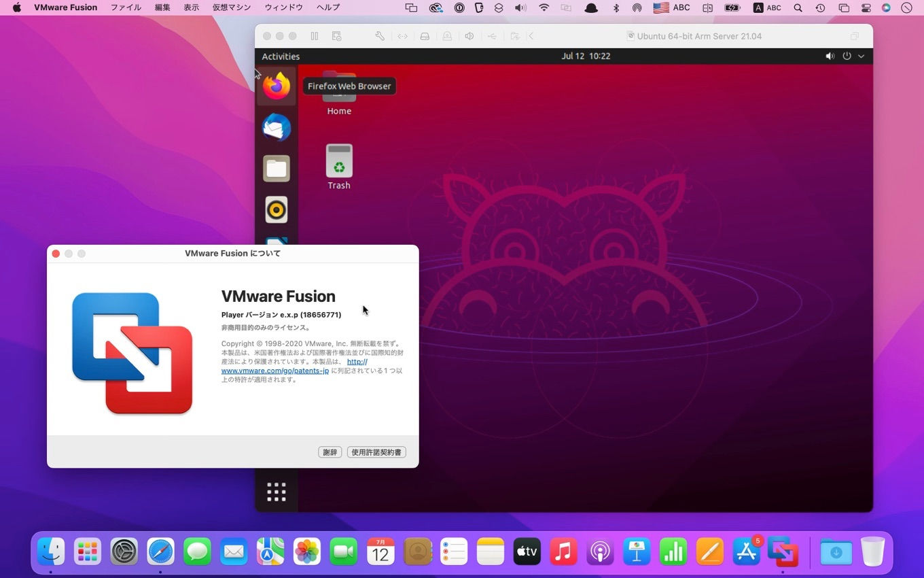Viewport: 924px width, 578px height.
Task: Open the ウィンドウ menu
Action: (283, 7)
